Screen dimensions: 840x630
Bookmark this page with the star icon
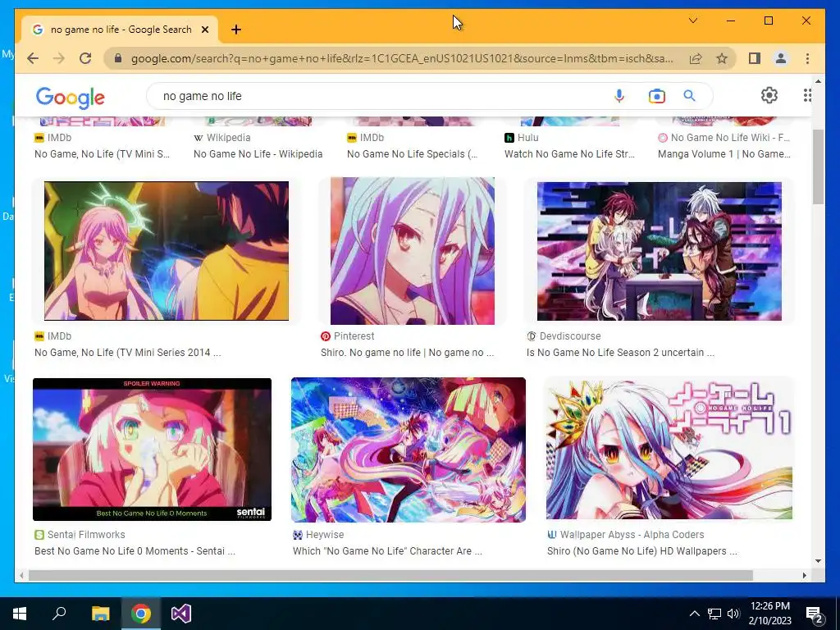pyautogui.click(x=722, y=58)
